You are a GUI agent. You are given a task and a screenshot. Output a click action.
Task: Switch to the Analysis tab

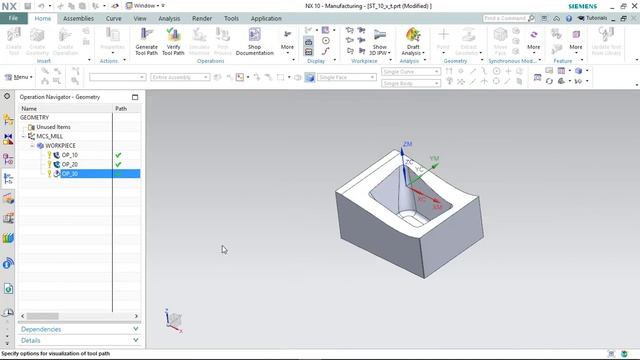[169, 18]
